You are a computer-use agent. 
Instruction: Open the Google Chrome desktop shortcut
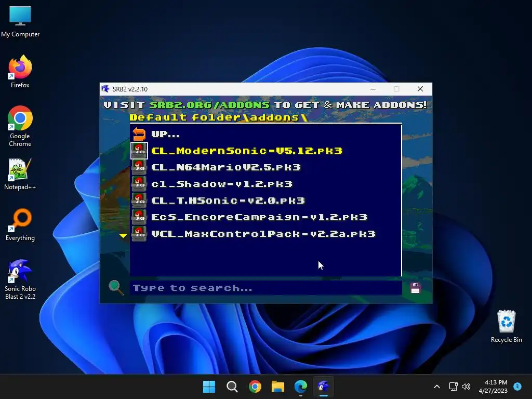click(x=20, y=126)
